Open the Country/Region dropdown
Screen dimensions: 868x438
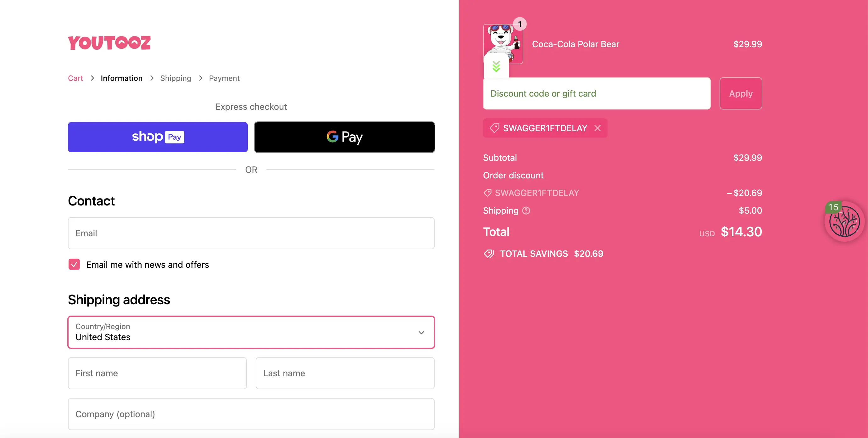point(251,332)
